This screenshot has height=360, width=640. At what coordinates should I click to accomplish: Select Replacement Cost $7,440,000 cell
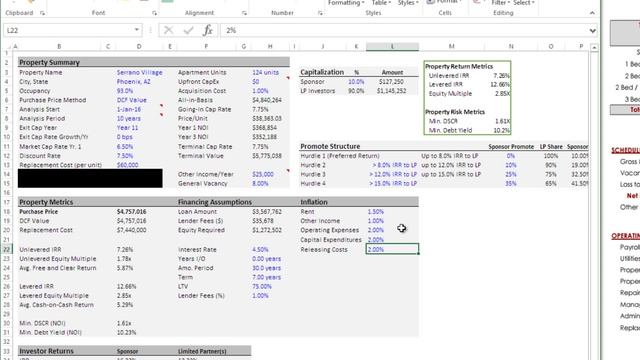point(131,230)
